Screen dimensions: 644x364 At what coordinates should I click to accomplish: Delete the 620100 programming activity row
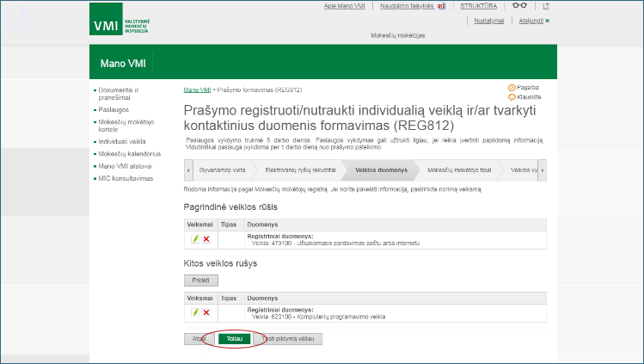(x=206, y=312)
